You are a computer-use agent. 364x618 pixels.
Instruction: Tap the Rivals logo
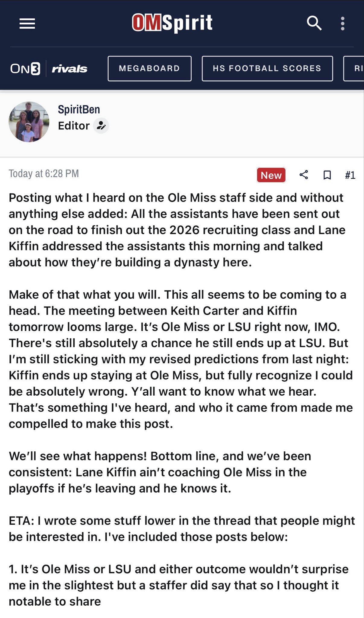70,69
